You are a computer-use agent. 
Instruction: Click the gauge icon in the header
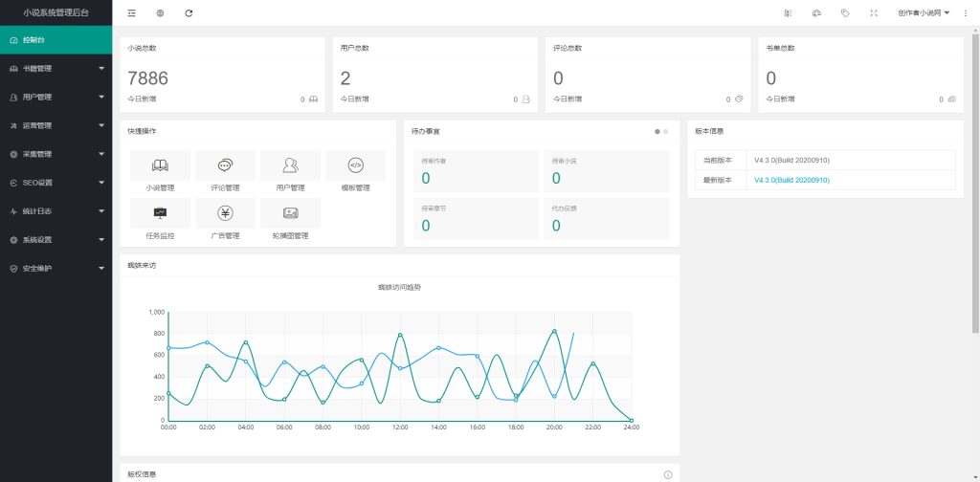click(x=816, y=12)
